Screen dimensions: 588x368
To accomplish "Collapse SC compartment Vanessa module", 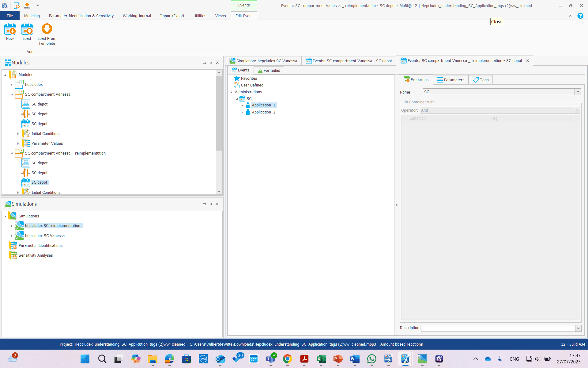I will (x=12, y=94).
